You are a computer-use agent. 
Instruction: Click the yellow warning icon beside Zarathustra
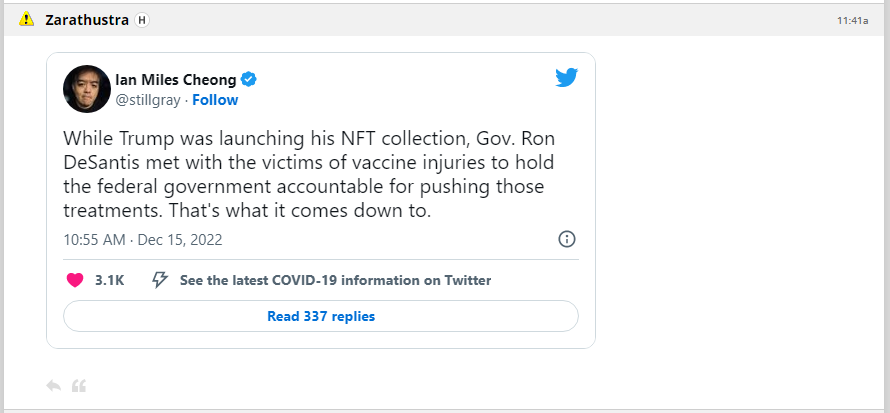point(26,19)
